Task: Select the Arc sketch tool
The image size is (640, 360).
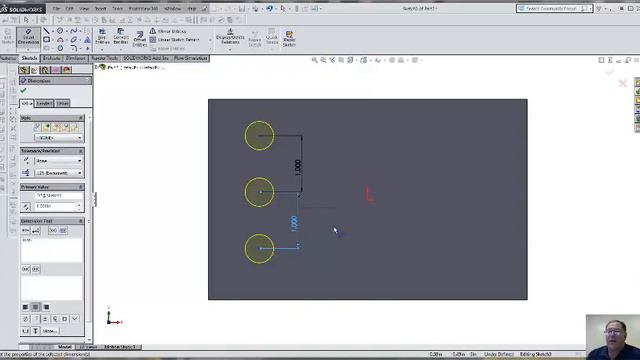Action: coord(60,40)
